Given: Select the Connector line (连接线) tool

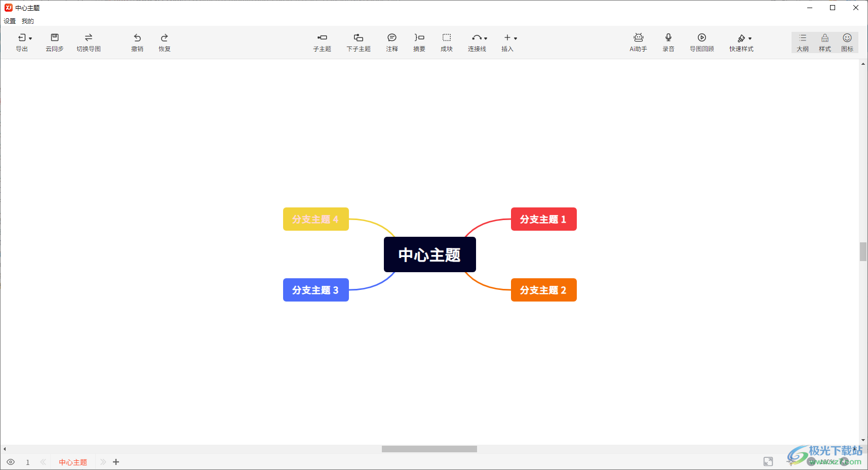Looking at the screenshot, I should (477, 37).
